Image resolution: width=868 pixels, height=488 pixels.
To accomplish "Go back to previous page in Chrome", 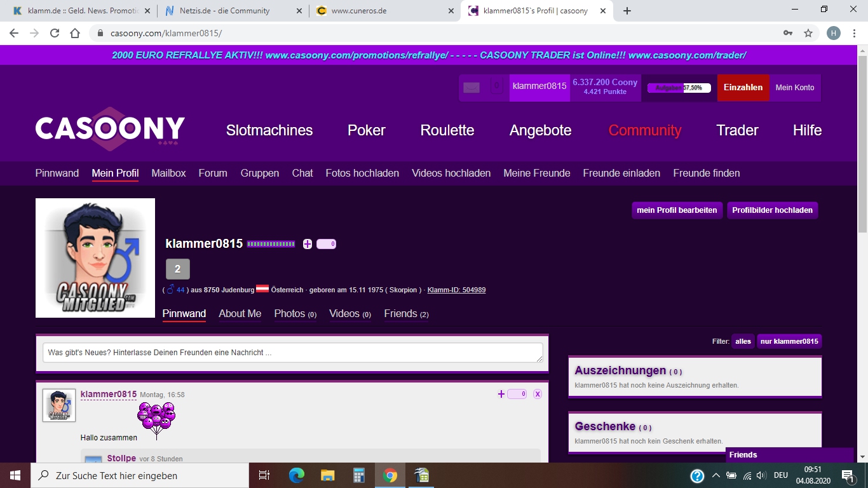I will coord(14,33).
